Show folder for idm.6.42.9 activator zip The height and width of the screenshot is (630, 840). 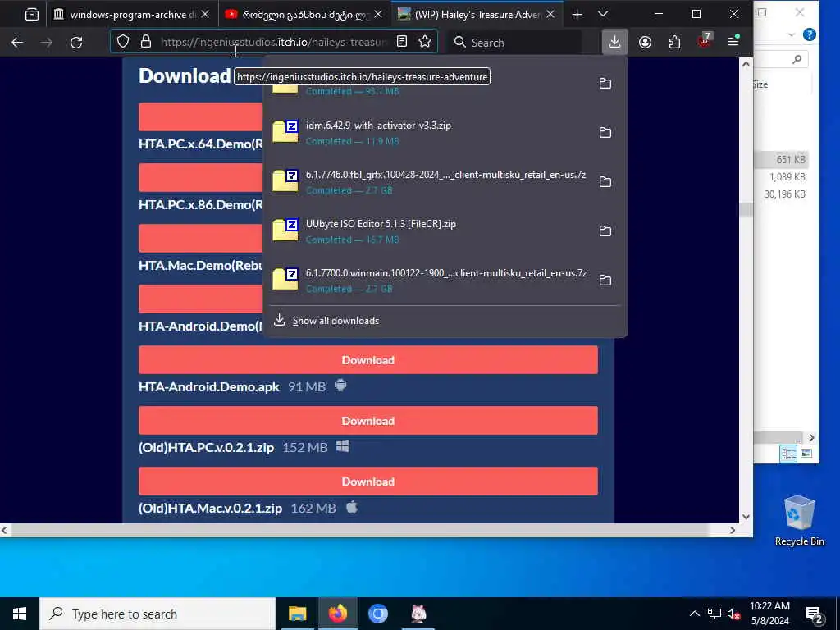tap(605, 132)
